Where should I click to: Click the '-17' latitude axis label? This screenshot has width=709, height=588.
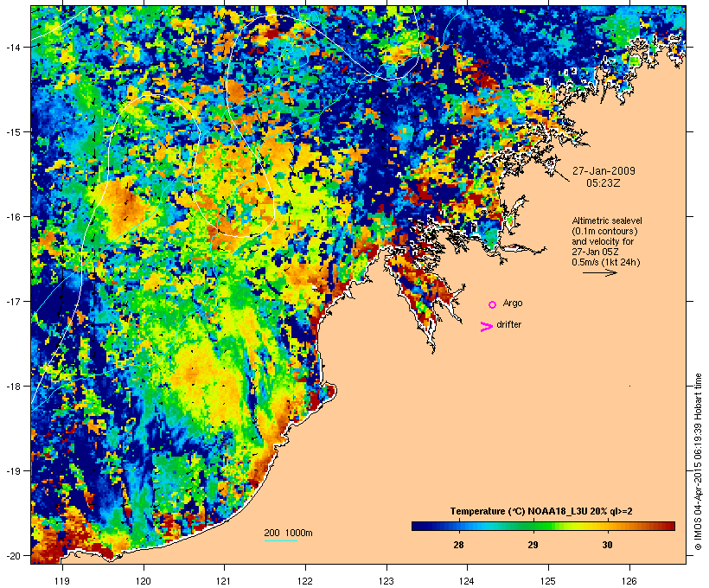pyautogui.click(x=12, y=301)
